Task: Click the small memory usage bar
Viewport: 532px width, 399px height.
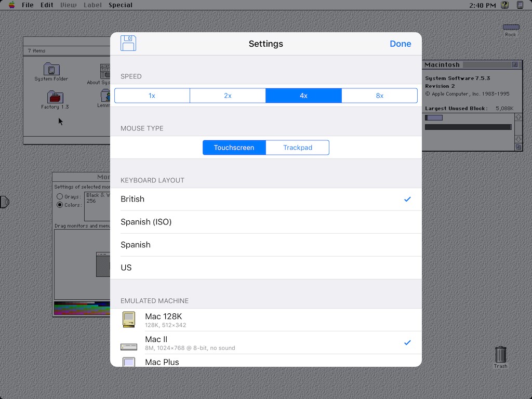Action: coord(434,118)
